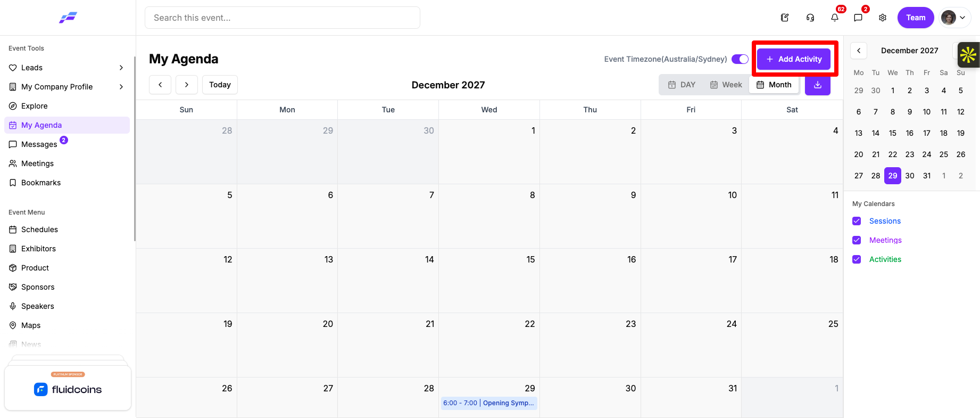Expand the My Company Profile chevron
This screenshot has width=980, height=418.
coord(121,87)
